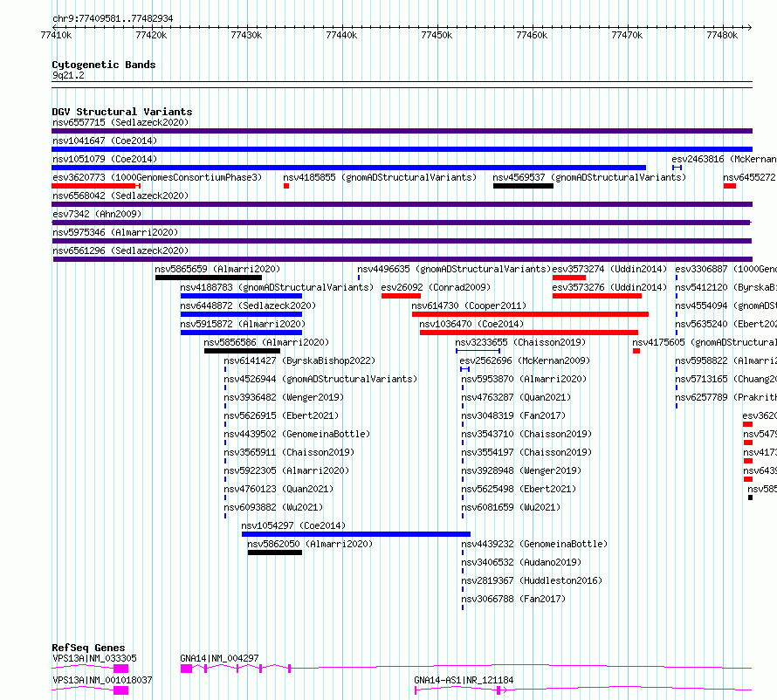Select the nsv1041647 (Coe2014) blue bar
The width and height of the screenshot is (777, 700).
tap(402, 149)
